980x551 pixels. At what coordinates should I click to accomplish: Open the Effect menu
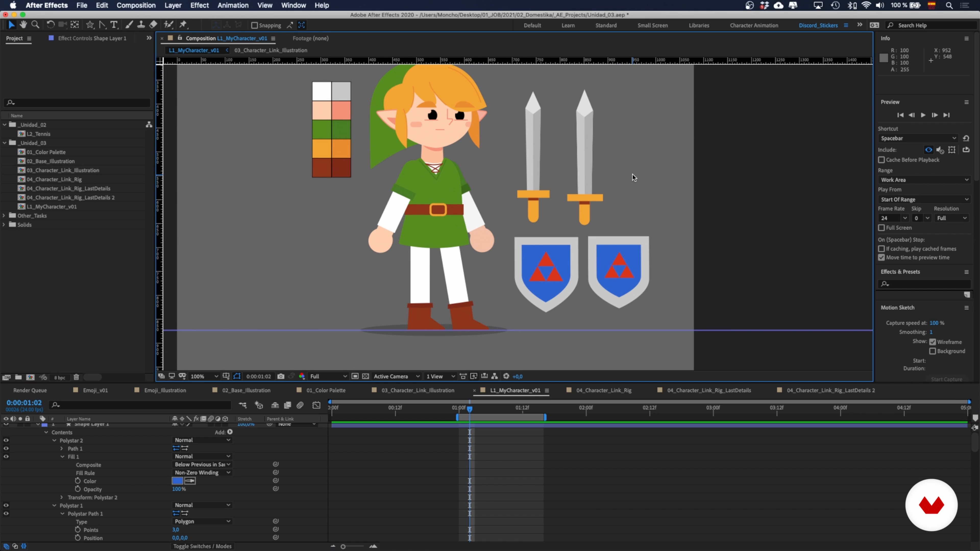(199, 5)
